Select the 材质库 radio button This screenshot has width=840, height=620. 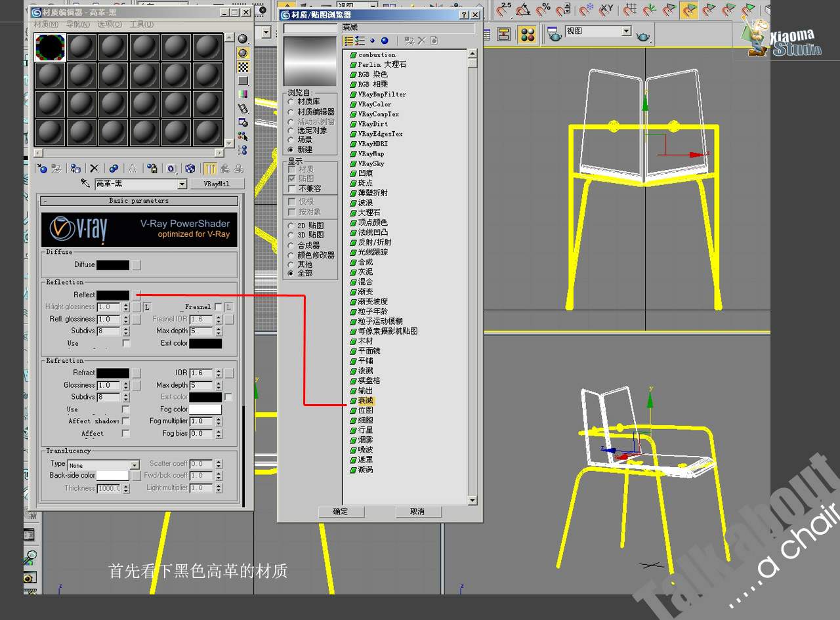tap(291, 102)
